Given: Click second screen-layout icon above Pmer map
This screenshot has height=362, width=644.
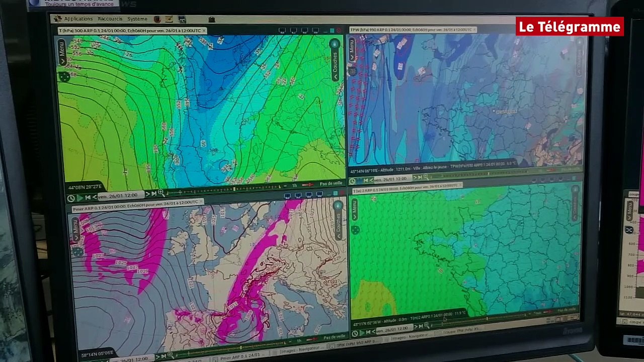Looking at the screenshot, I should pos(299,195).
